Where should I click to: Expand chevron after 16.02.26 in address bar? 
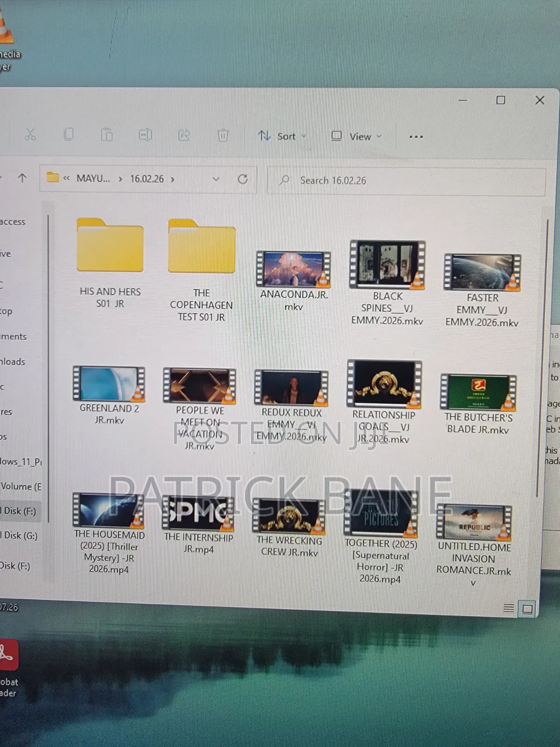[173, 179]
